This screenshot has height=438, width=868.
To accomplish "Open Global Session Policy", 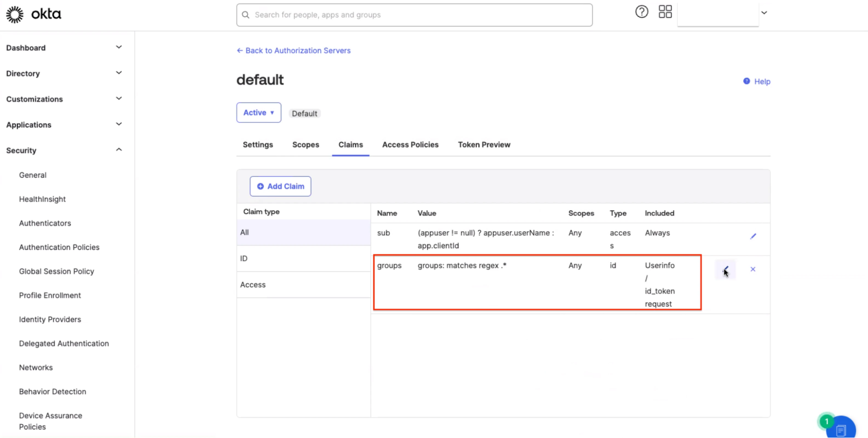I will [x=56, y=271].
